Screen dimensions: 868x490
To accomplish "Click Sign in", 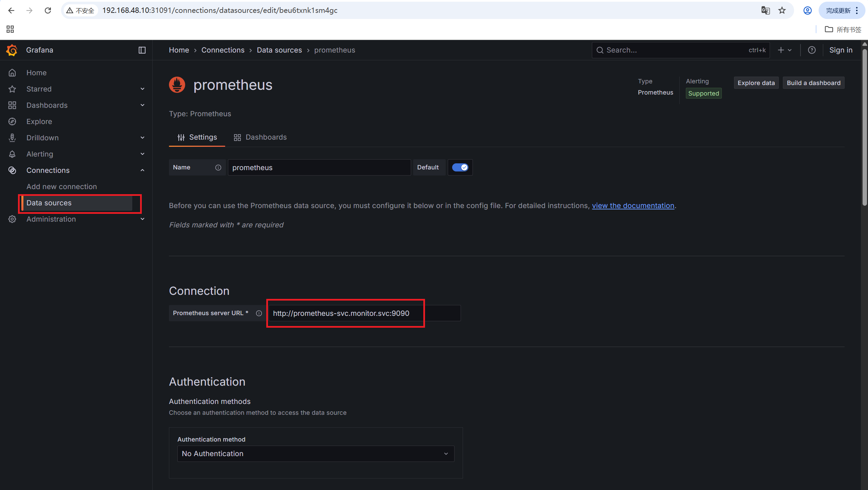I will pos(841,50).
